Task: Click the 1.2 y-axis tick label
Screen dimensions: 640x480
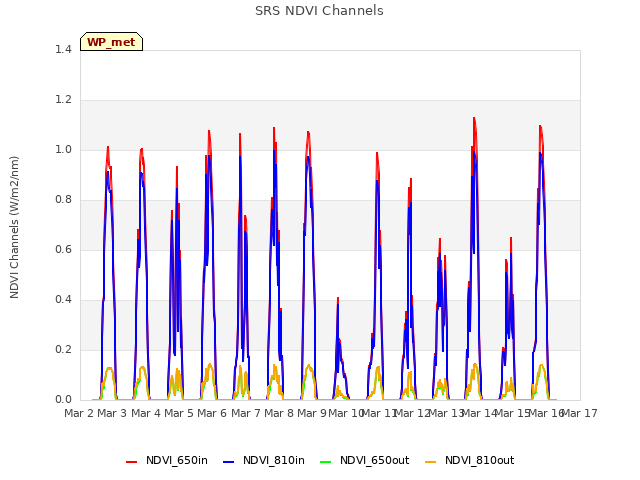Action: click(x=63, y=100)
